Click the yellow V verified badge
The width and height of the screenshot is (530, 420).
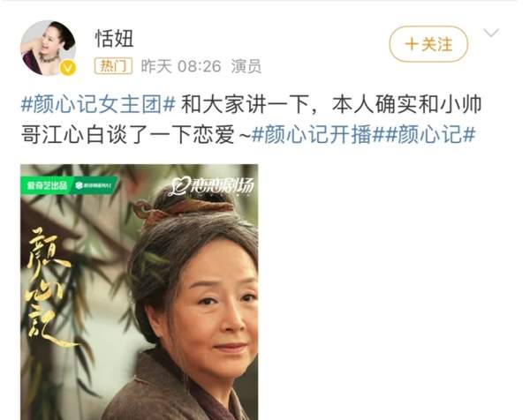(68, 69)
